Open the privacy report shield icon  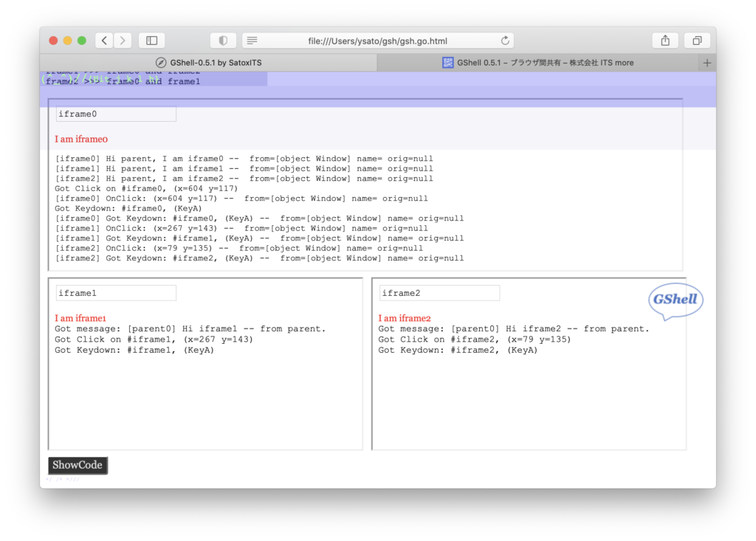coord(223,41)
